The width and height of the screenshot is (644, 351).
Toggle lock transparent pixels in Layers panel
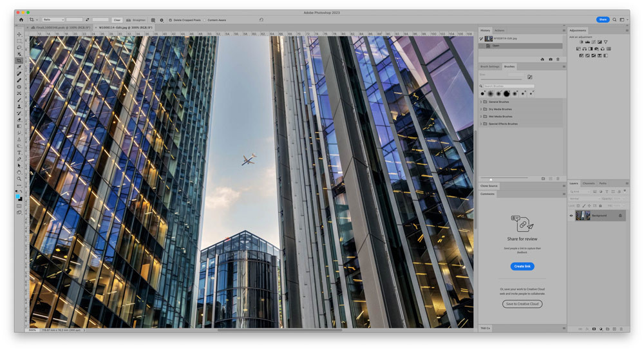pyautogui.click(x=578, y=205)
